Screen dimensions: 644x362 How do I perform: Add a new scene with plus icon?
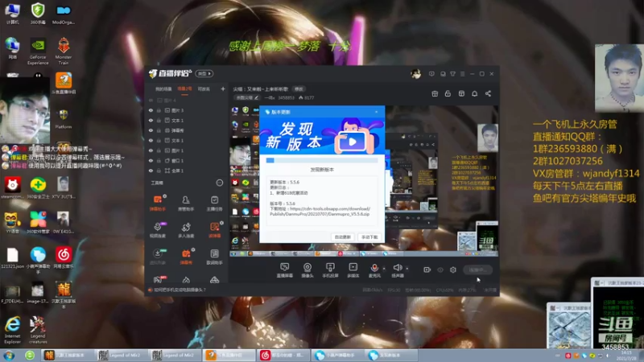[223, 88]
